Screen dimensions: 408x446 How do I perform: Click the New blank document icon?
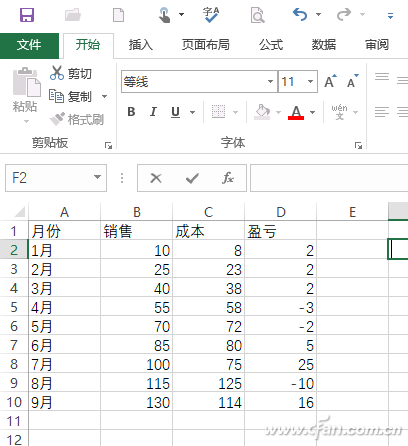pos(119,15)
